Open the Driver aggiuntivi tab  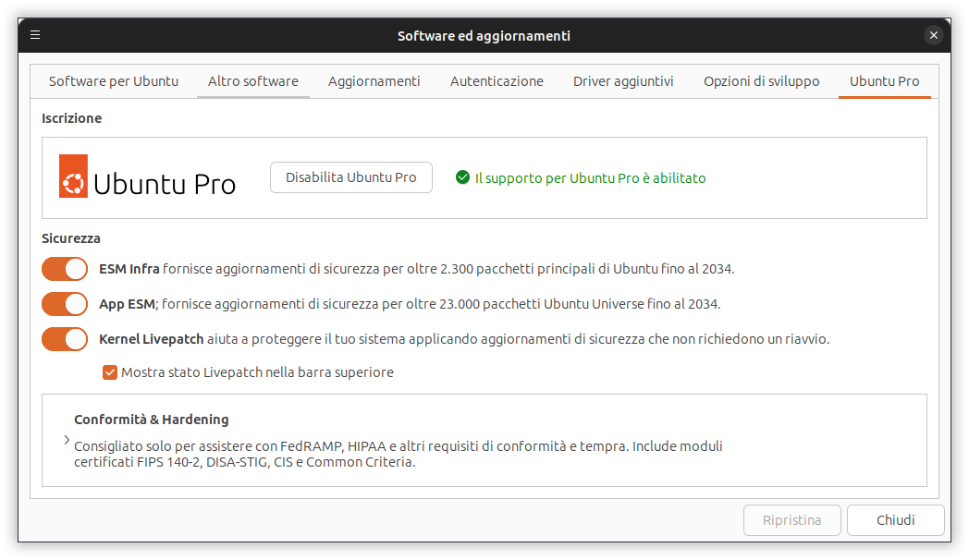click(623, 81)
